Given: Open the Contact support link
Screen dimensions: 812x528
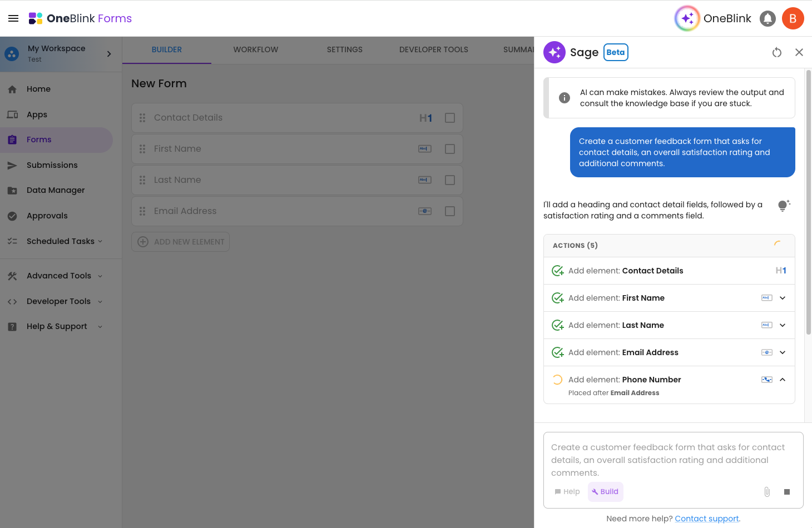Looking at the screenshot, I should (707, 519).
